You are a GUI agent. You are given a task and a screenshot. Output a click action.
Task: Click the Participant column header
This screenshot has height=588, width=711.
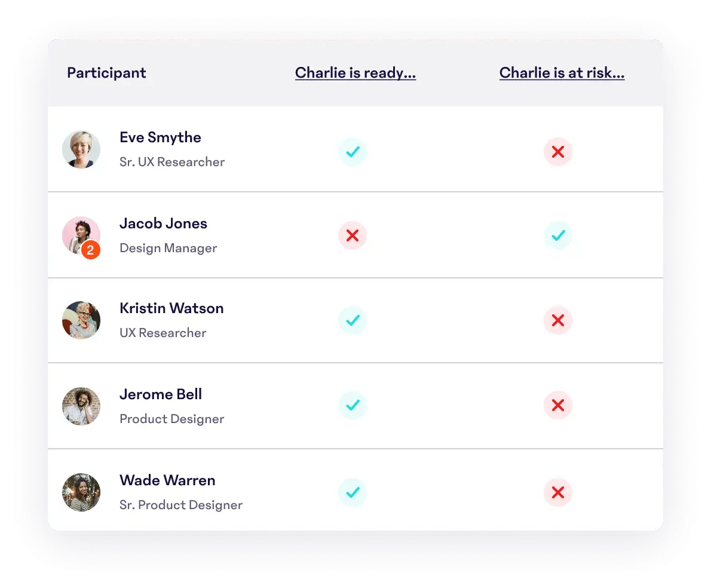point(106,73)
